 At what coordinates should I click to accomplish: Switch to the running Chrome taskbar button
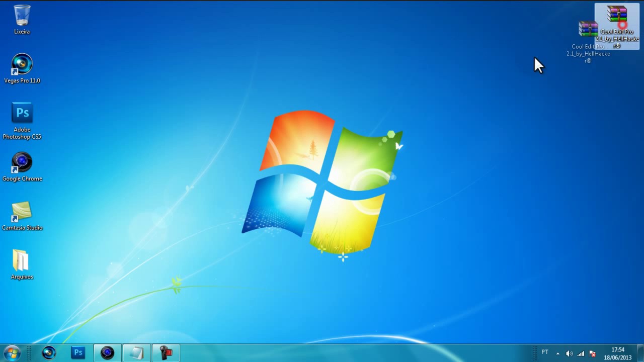tap(107, 353)
